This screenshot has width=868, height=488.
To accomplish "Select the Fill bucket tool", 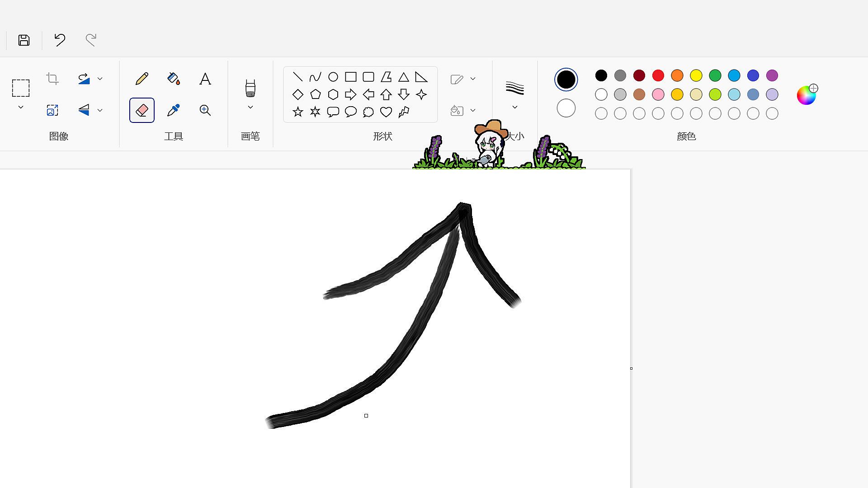I will point(173,79).
